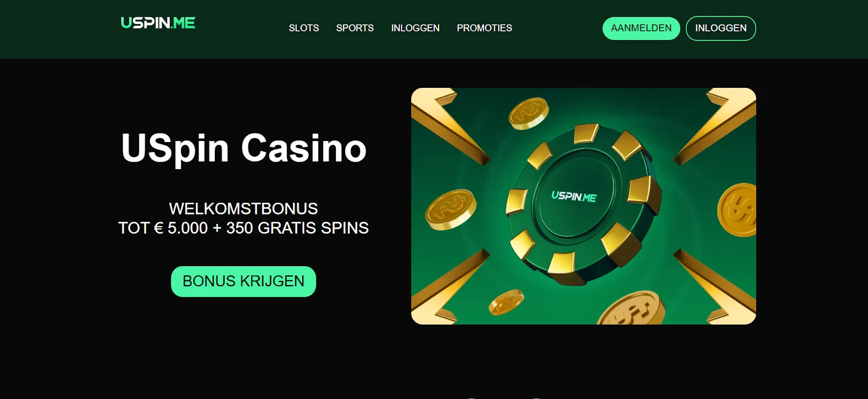Image resolution: width=868 pixels, height=399 pixels.
Task: Click the green AANMELDEN button
Action: click(641, 28)
